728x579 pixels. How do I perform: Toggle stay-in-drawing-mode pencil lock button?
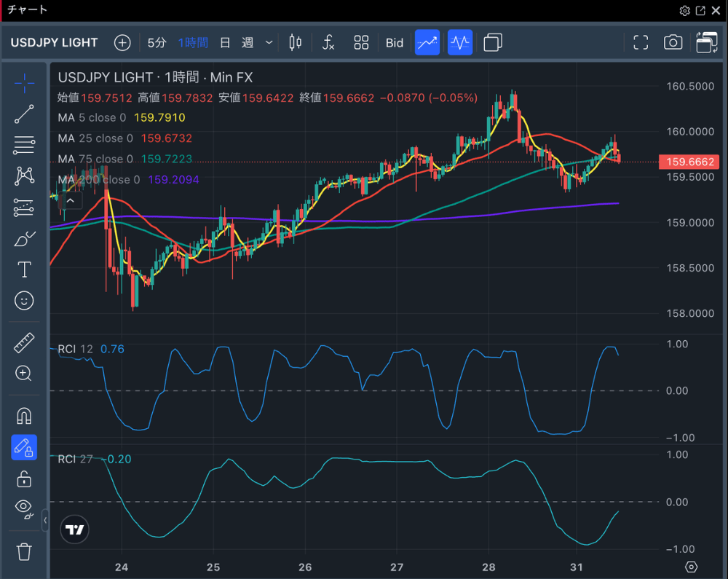[x=24, y=447]
